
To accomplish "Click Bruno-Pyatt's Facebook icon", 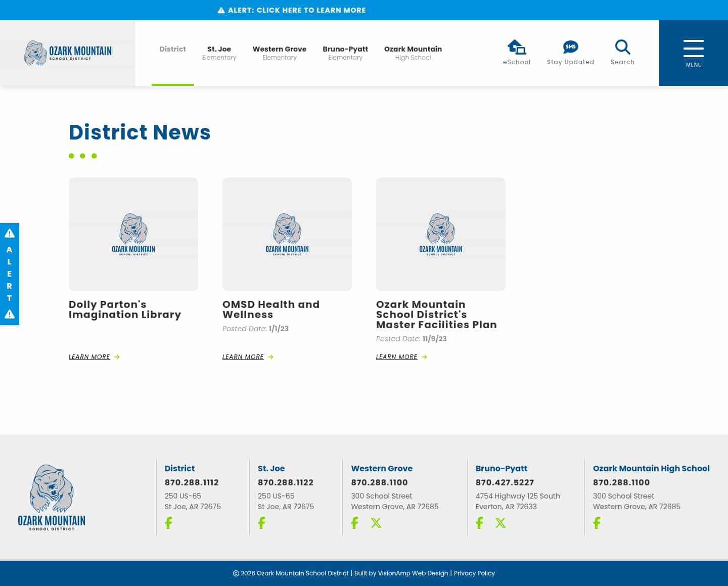I will point(479,523).
